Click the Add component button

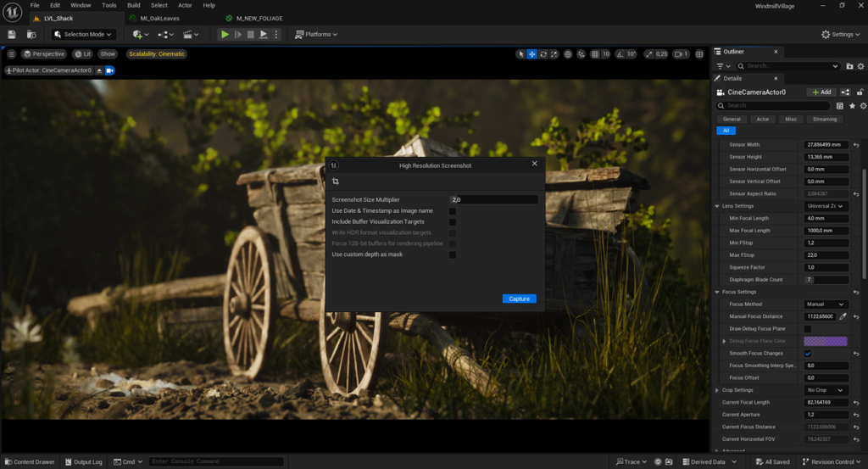tap(821, 92)
